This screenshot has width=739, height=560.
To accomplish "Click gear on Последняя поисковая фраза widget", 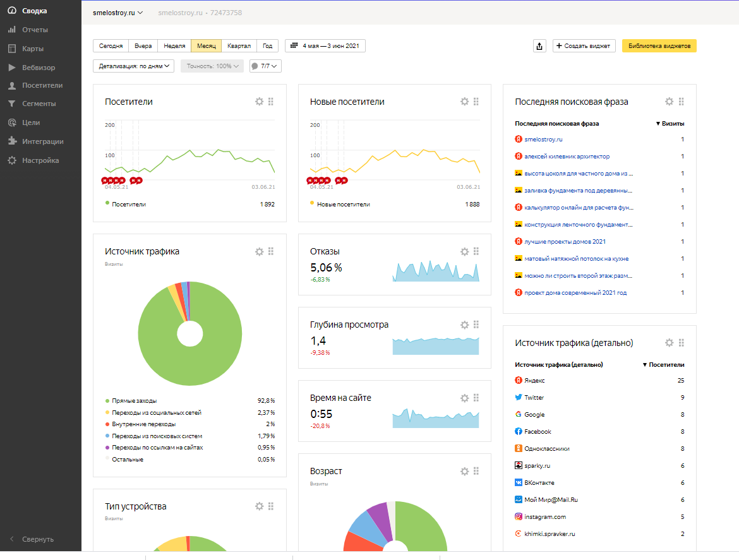I will point(670,102).
